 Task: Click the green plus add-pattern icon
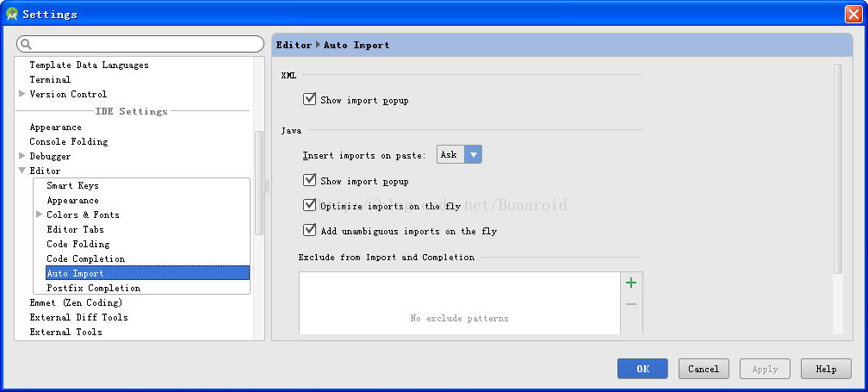coord(631,283)
